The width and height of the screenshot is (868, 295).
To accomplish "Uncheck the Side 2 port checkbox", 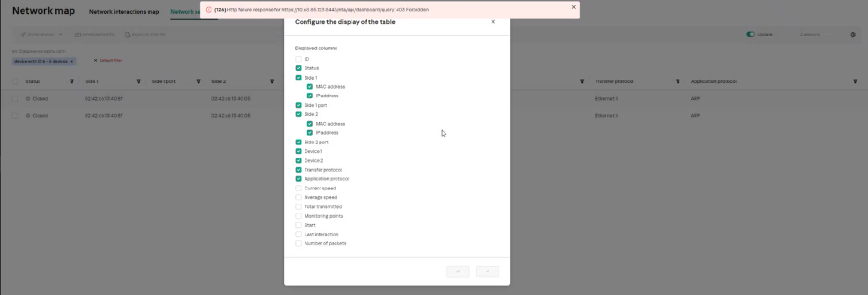I will (298, 143).
